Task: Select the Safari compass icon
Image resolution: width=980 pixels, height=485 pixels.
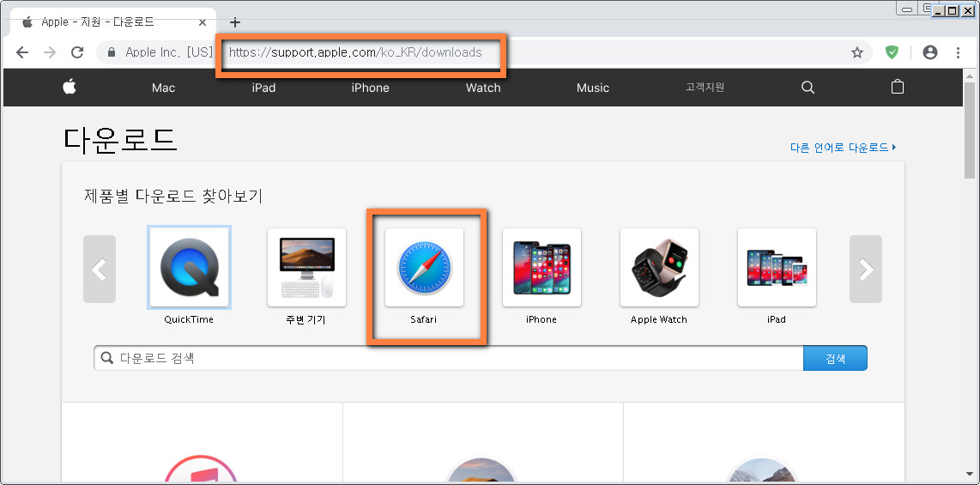Action: [425, 268]
